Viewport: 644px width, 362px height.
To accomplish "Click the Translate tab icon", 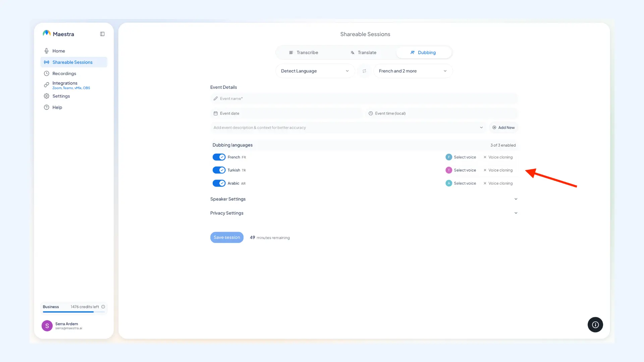I will point(353,53).
